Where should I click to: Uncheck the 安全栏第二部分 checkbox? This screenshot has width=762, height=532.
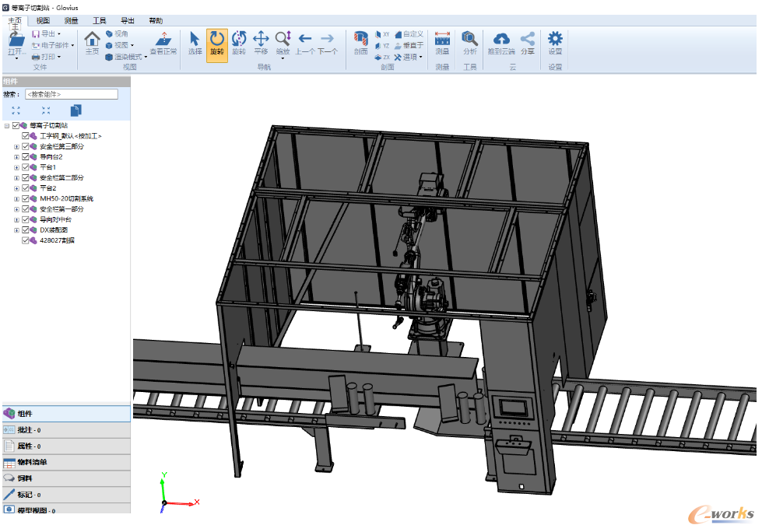point(25,177)
